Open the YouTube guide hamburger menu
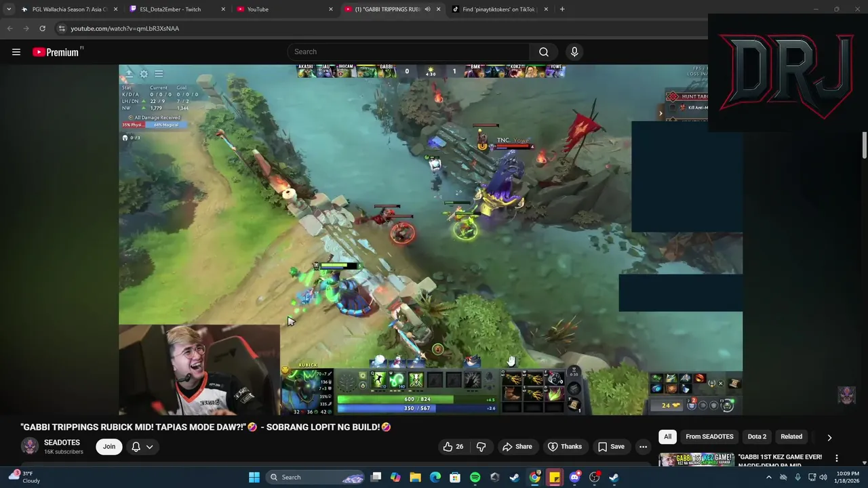This screenshot has width=868, height=488. click(x=16, y=52)
